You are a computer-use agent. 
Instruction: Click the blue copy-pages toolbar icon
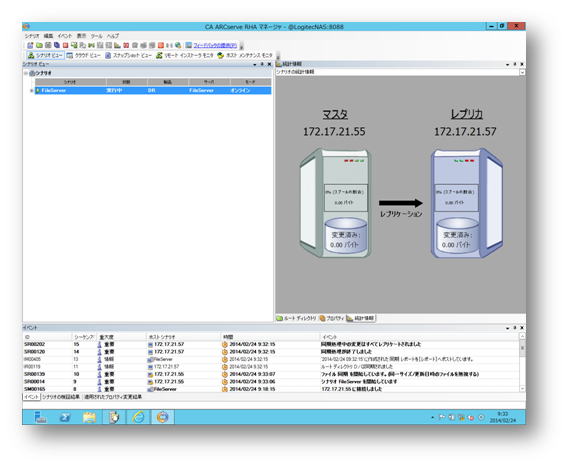tap(57, 45)
